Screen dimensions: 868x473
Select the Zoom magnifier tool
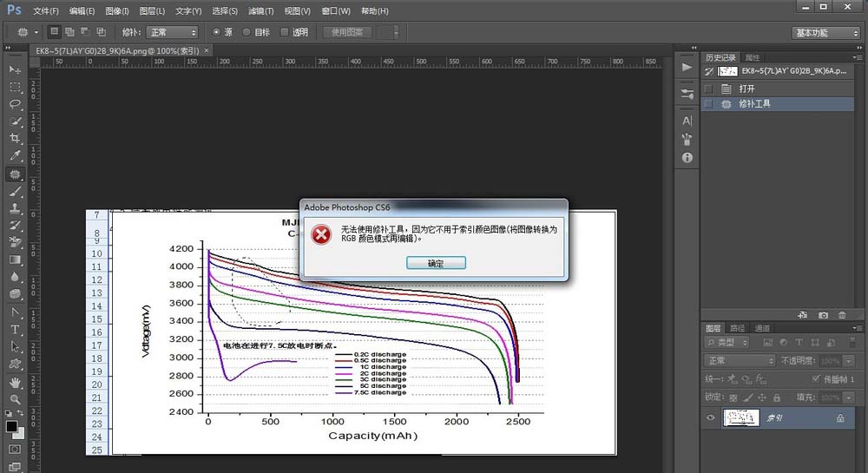point(15,399)
